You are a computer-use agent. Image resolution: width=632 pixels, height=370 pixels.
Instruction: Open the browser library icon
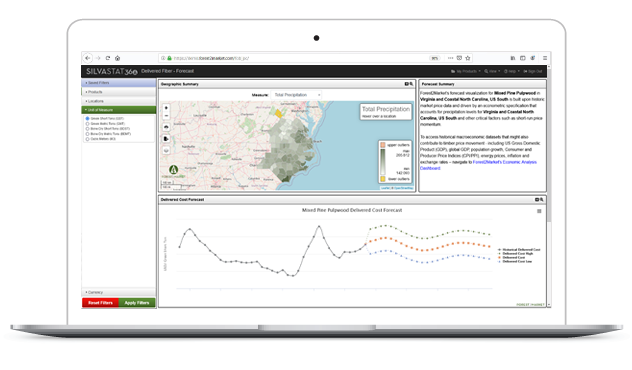point(513,58)
